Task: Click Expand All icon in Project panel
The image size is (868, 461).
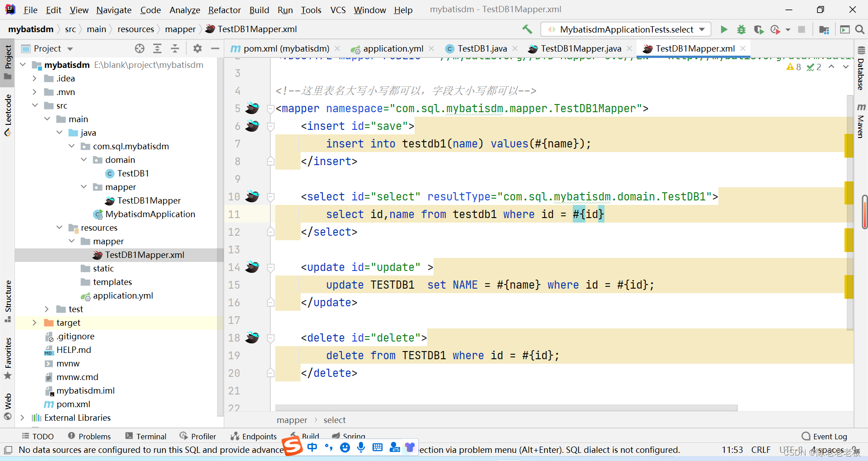Action: [x=157, y=48]
